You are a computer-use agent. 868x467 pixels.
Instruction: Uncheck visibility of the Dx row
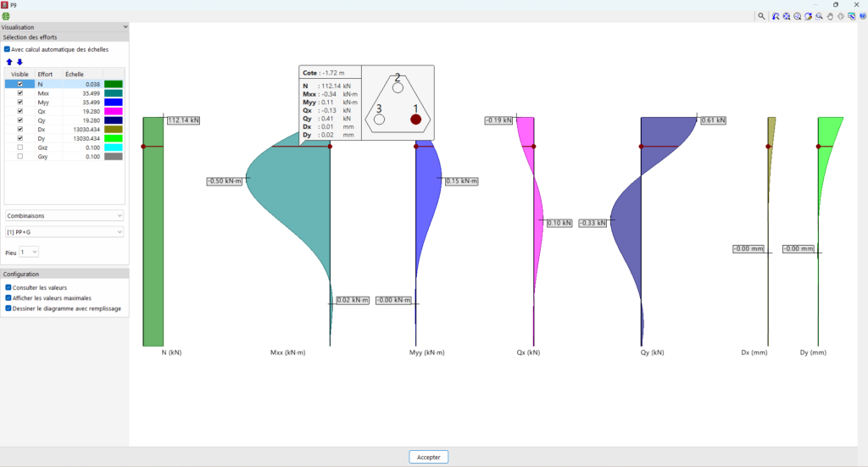20,129
